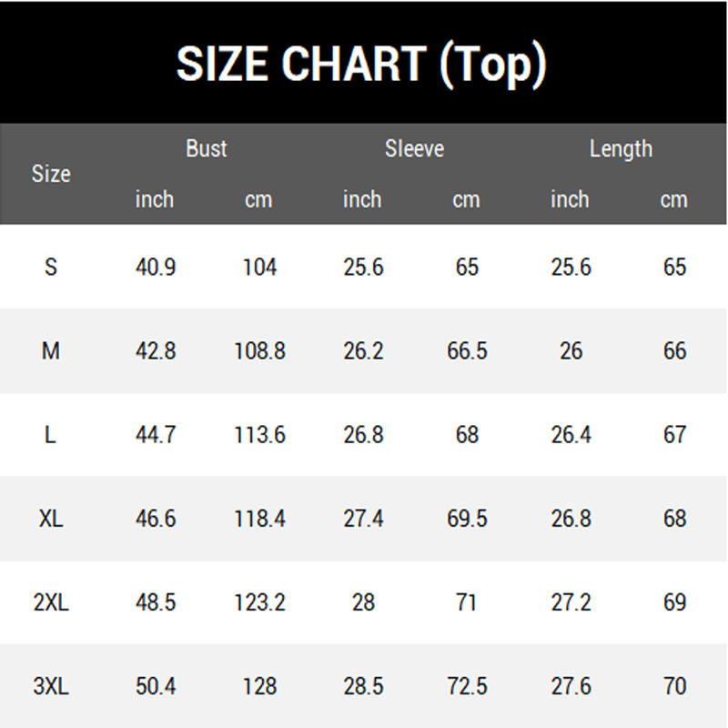This screenshot has height=728, width=728.
Task: Select the L size row label
Action: [50, 435]
